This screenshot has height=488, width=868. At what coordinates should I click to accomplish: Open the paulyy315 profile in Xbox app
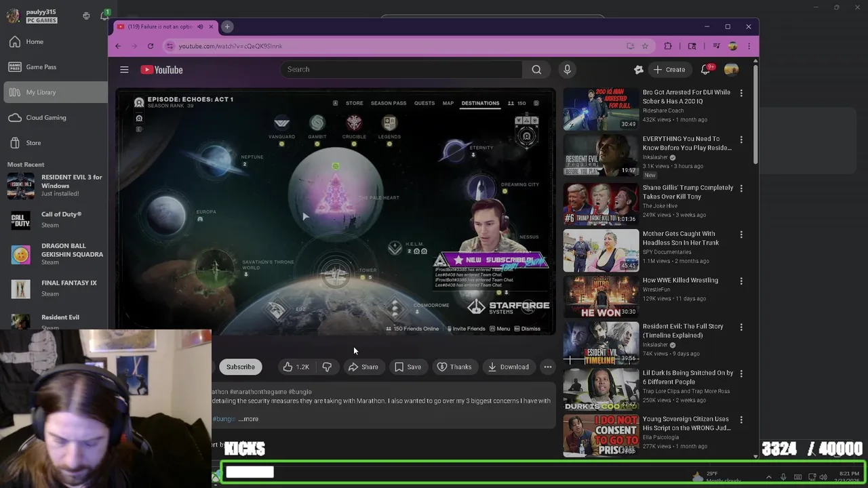tap(34, 16)
